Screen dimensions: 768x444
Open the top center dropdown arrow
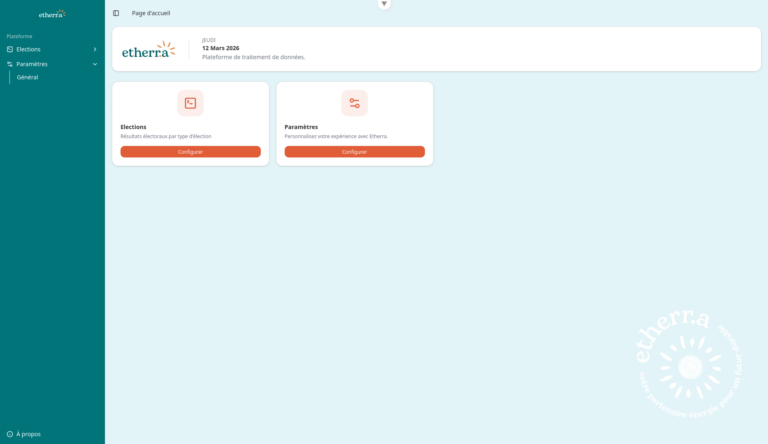[384, 4]
